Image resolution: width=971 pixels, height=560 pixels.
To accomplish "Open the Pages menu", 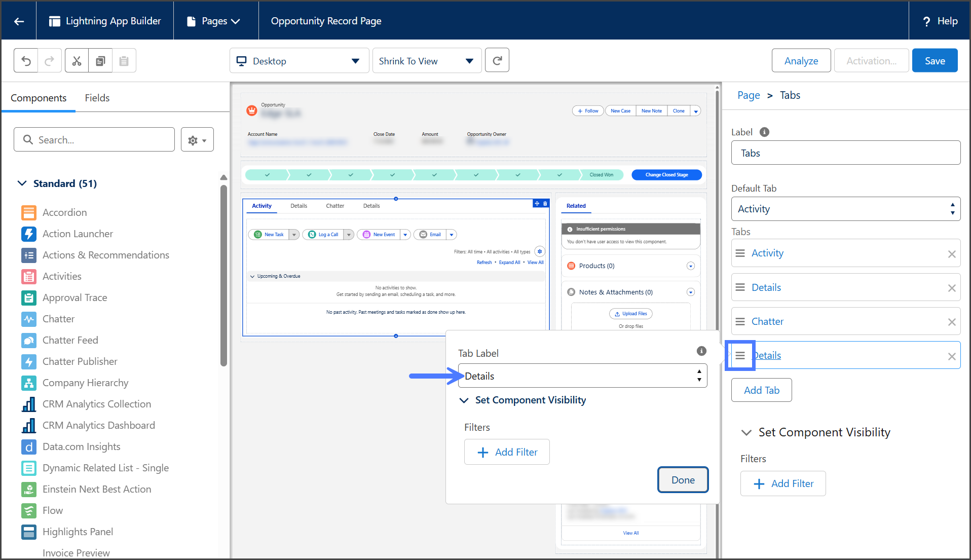I will tap(214, 21).
